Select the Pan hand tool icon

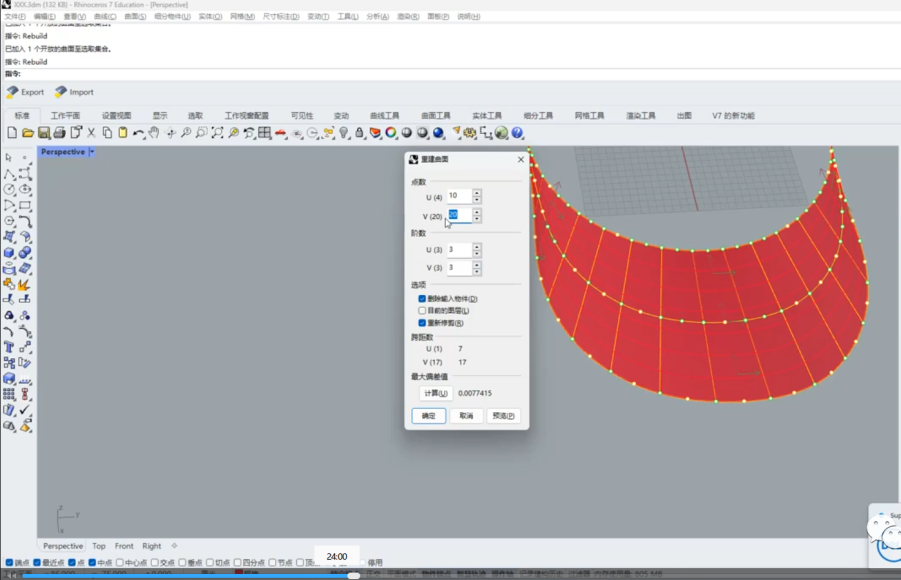click(x=154, y=133)
